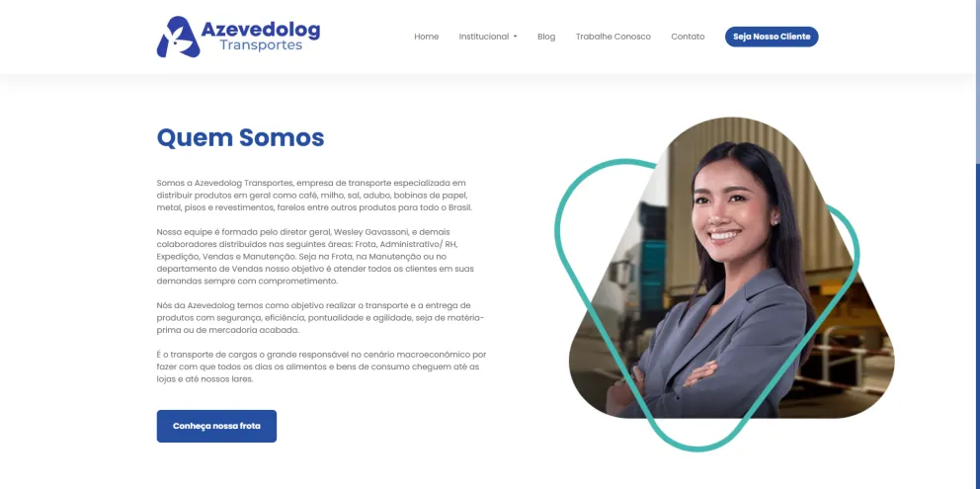Open the Institucional menu item
Viewport: 980px width, 489px height.
pyautogui.click(x=484, y=37)
